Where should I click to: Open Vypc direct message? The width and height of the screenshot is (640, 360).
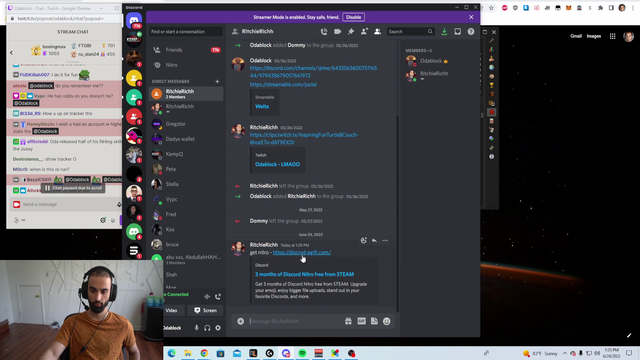click(x=186, y=199)
